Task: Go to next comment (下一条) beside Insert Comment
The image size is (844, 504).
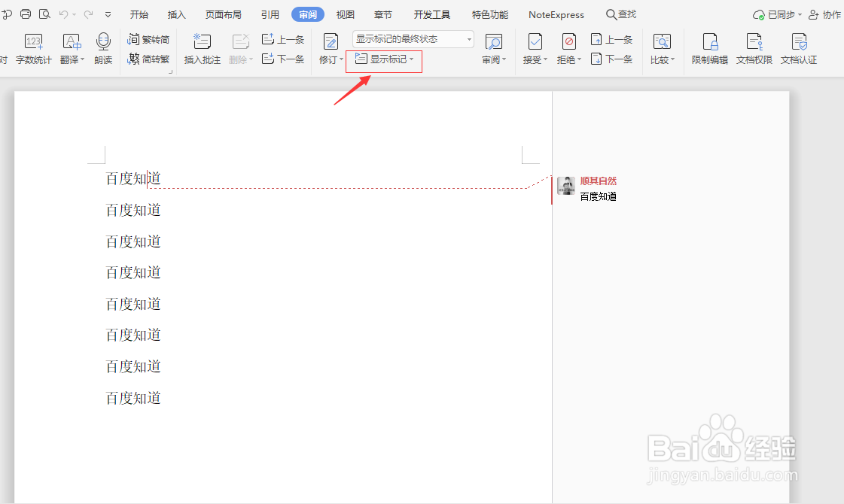Action: [283, 59]
